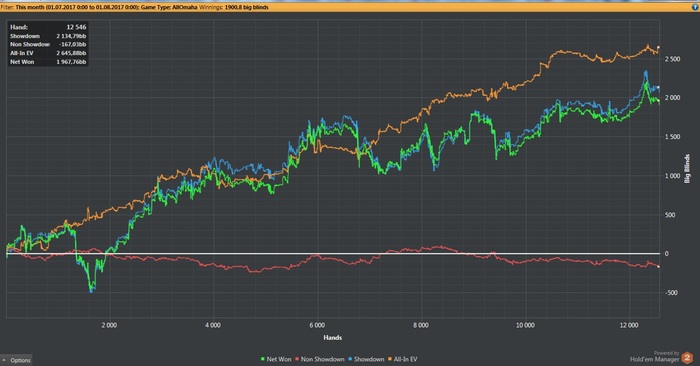This screenshot has width=700, height=366.
Task: Click the green Net Won line end marker
Action: (x=658, y=101)
